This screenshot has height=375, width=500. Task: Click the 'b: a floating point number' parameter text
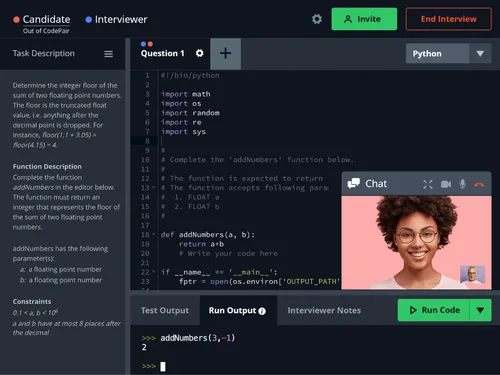point(61,280)
